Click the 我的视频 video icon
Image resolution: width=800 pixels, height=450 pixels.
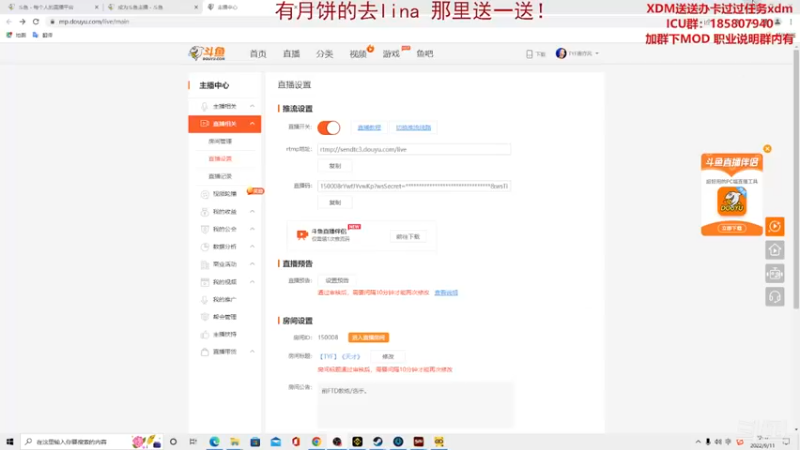coord(205,282)
